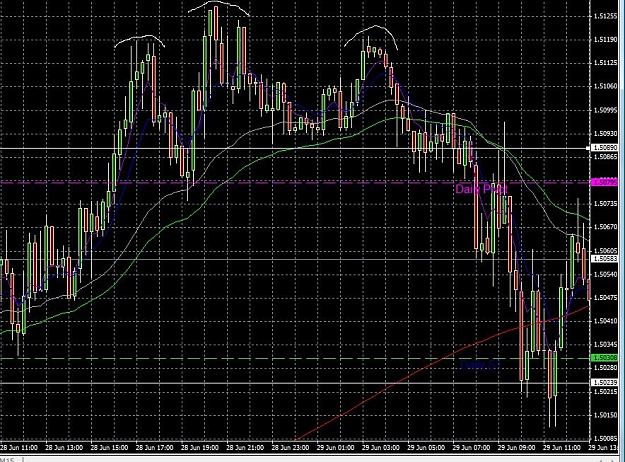The image size is (625, 462).
Task: Click the '29 Jun 01:00' time label
Action: [335, 448]
